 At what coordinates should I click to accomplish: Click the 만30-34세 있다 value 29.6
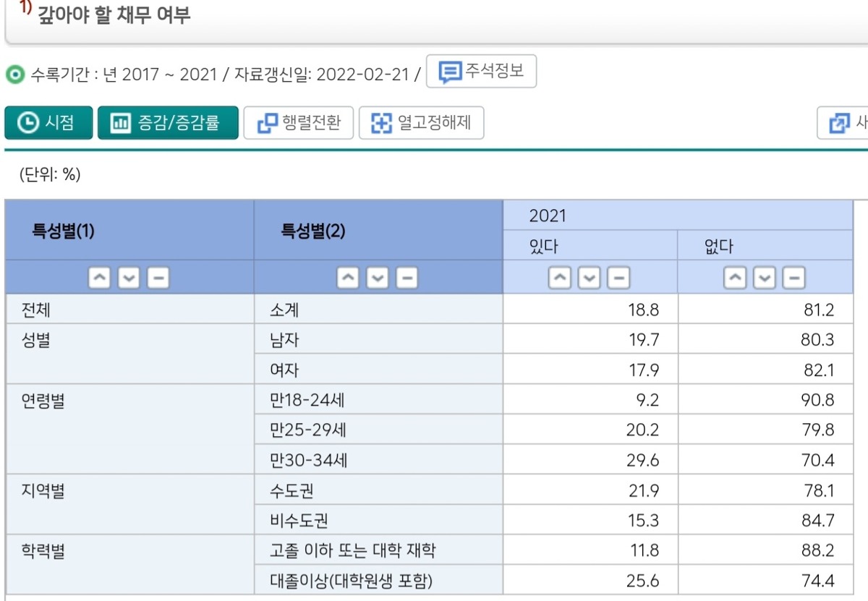[642, 460]
